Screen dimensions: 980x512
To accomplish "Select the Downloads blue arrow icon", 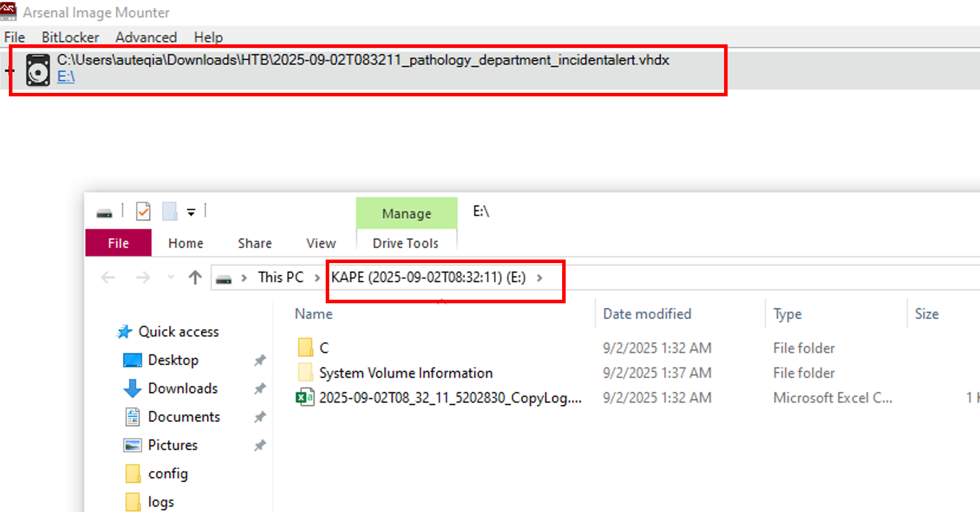I will 132,388.
